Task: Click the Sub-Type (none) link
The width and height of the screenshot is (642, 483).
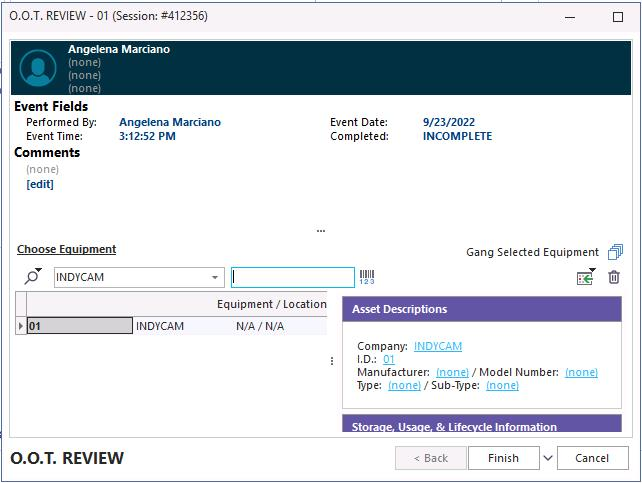Action: 502,385
